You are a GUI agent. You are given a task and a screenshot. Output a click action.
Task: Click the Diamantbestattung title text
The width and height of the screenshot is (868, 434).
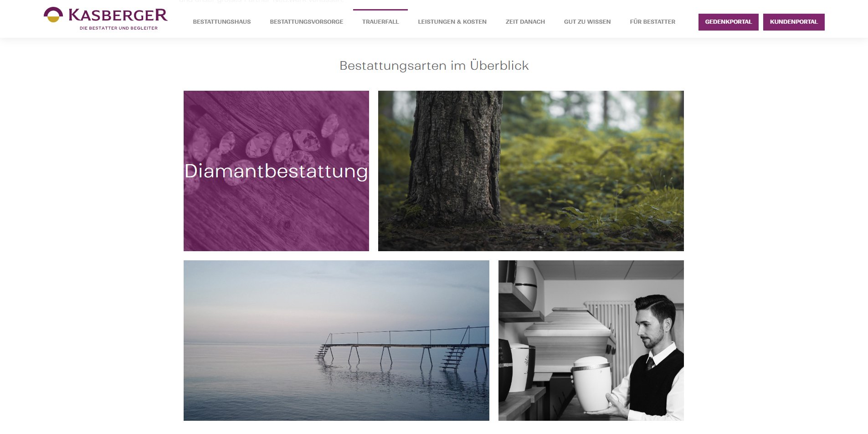[276, 171]
